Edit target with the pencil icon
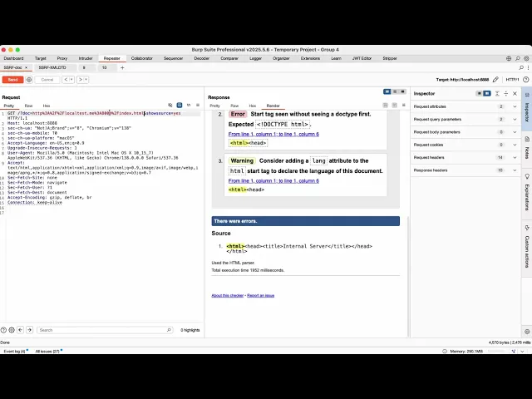The width and height of the screenshot is (532, 399). pyautogui.click(x=495, y=80)
